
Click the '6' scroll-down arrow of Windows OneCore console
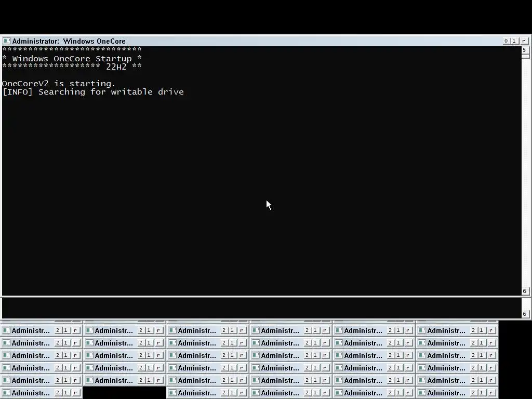tap(525, 291)
